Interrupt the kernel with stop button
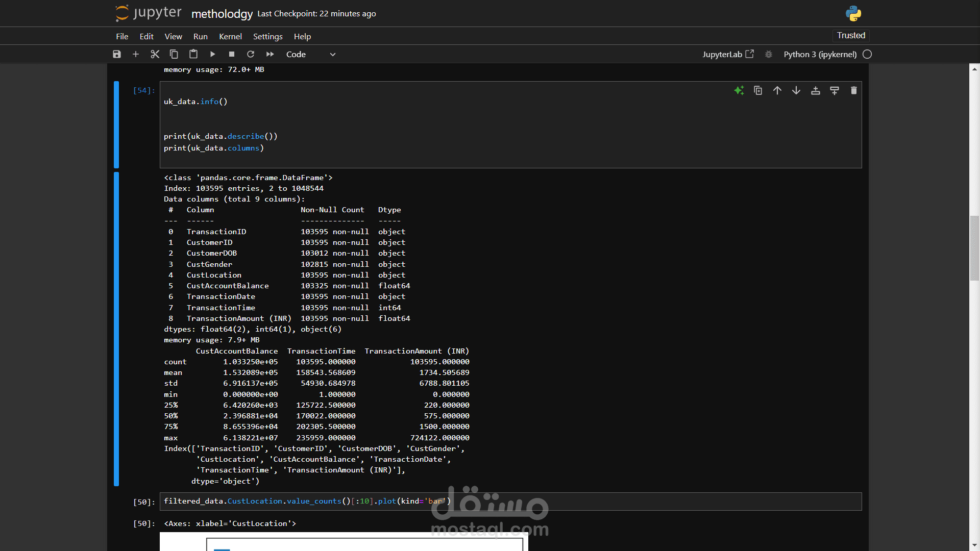 point(232,54)
